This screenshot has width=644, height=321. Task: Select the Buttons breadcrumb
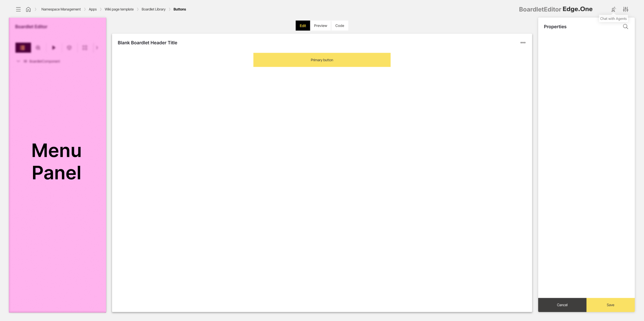click(x=180, y=10)
